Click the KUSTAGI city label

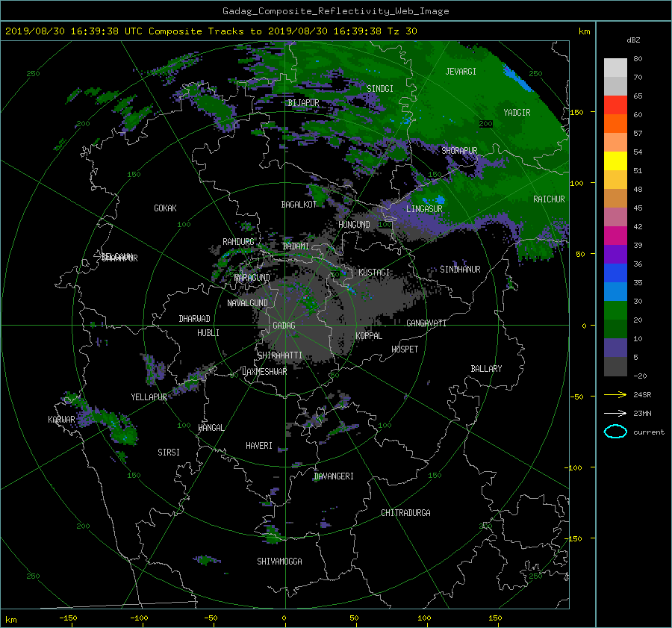(374, 273)
